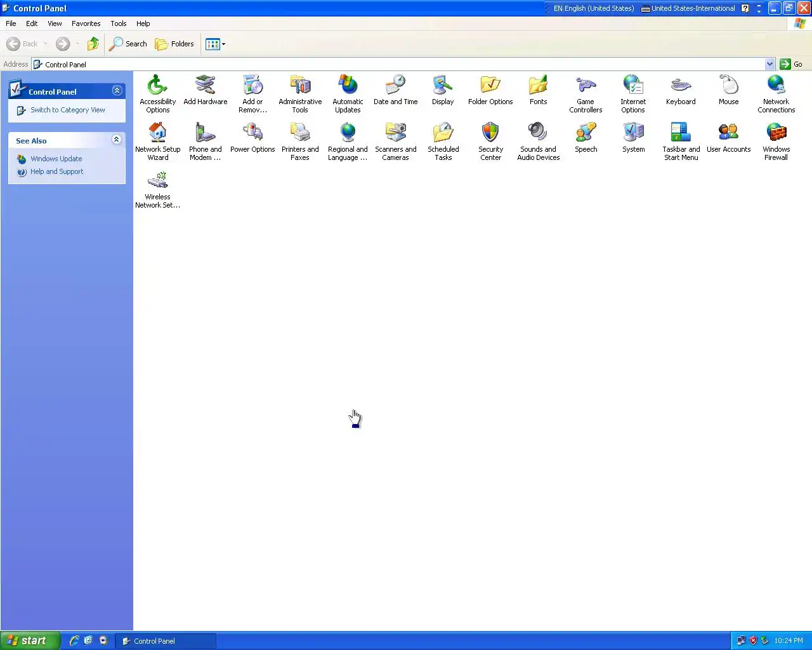Open Sounds and Audio Devices

coord(538,141)
